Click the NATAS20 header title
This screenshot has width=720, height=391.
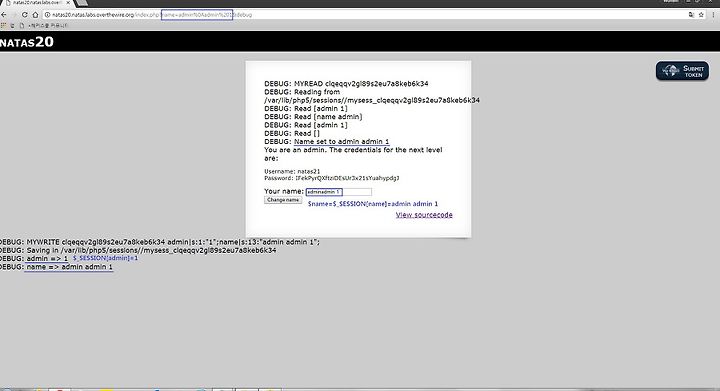pyautogui.click(x=27, y=42)
